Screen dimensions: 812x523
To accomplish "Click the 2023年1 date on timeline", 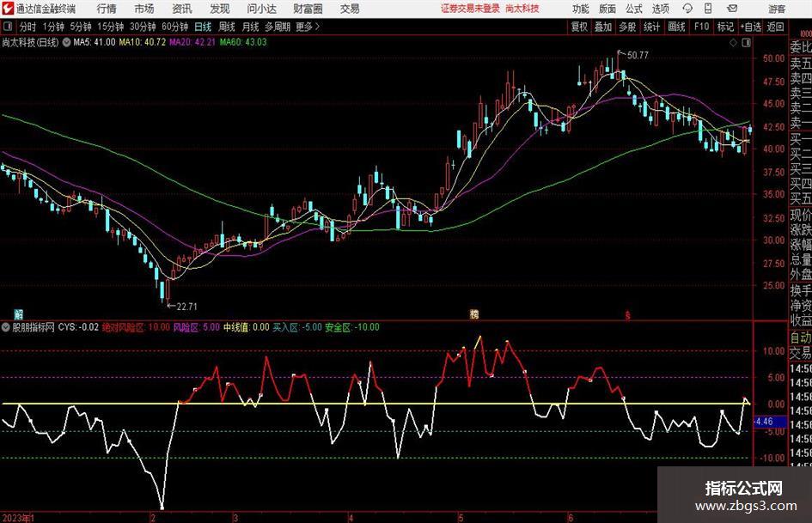I will tap(18, 518).
